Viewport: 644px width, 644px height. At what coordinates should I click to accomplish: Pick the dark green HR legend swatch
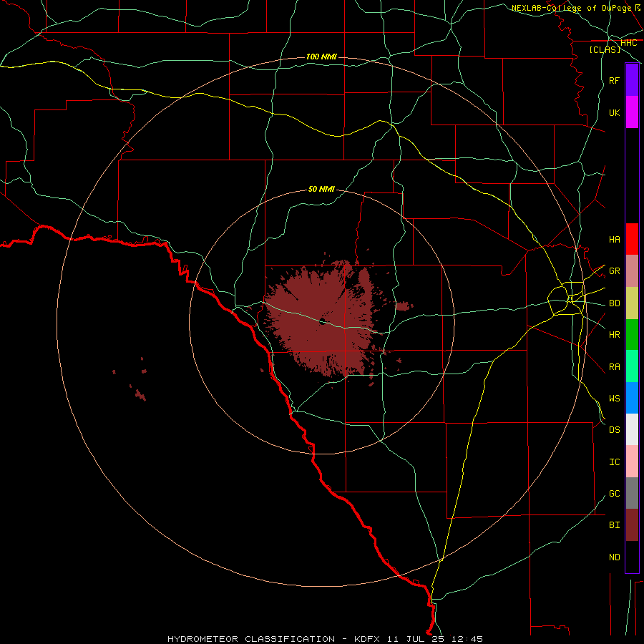point(632,335)
